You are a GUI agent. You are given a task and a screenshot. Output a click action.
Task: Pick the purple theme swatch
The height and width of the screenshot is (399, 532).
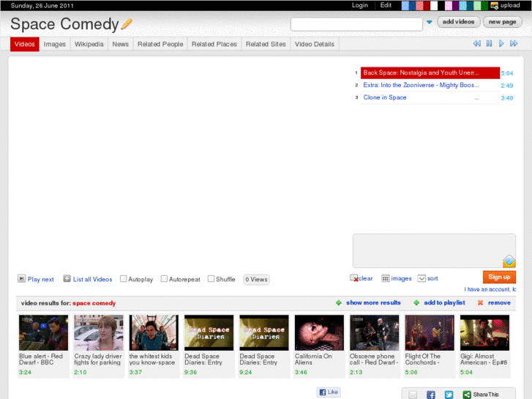point(456,5)
